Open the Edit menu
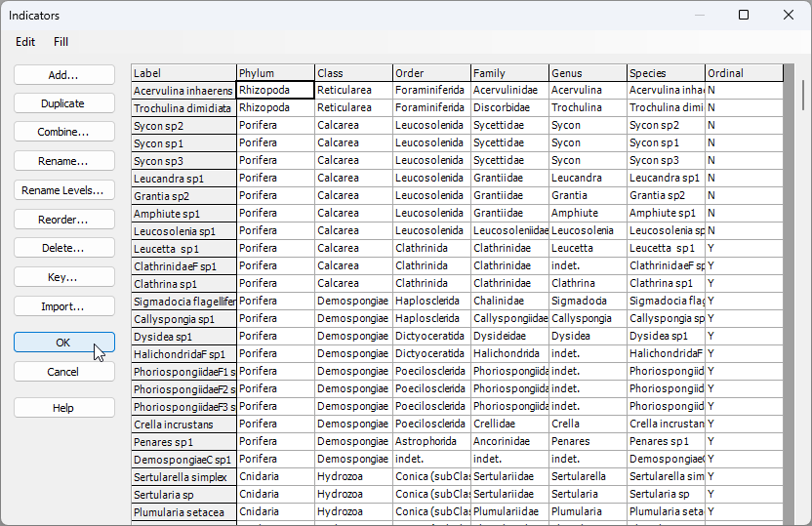 coord(25,42)
